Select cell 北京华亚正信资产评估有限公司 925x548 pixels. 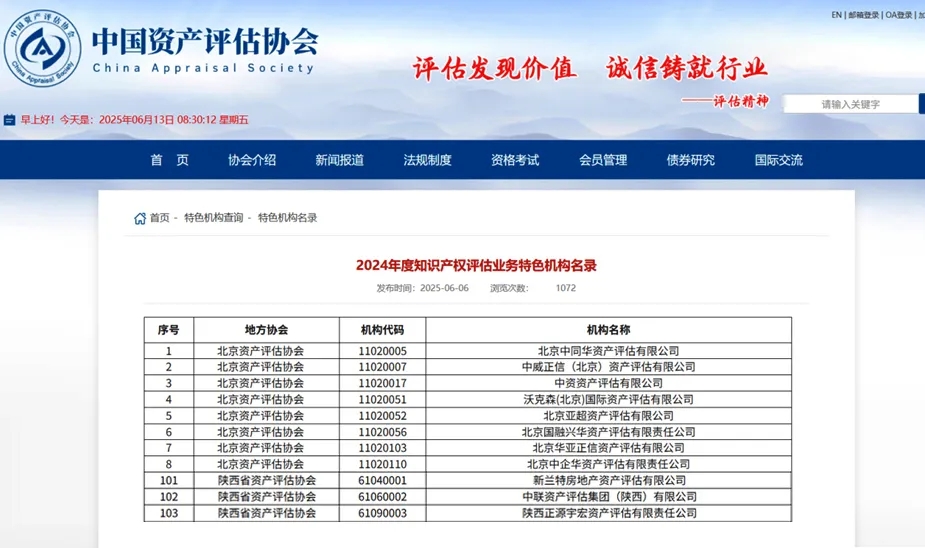click(608, 448)
